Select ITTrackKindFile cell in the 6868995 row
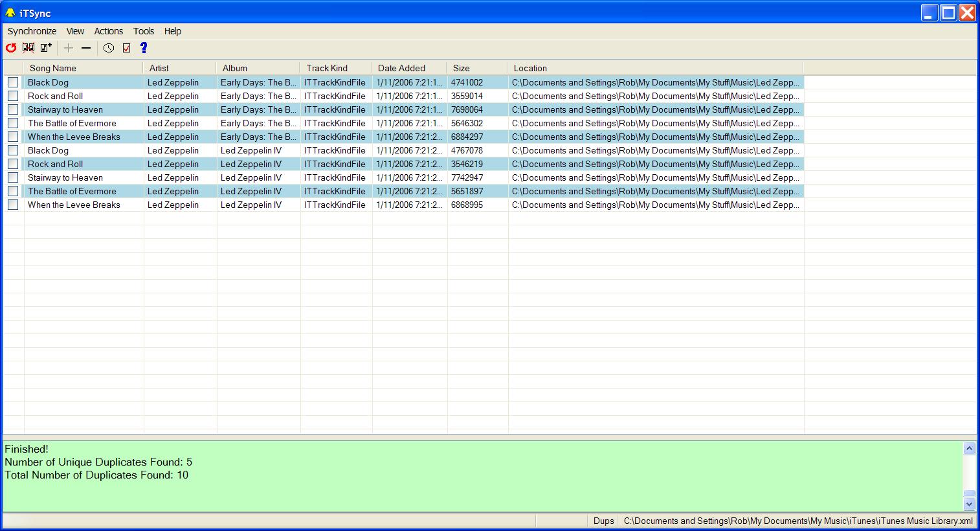The image size is (980, 531). click(x=335, y=205)
